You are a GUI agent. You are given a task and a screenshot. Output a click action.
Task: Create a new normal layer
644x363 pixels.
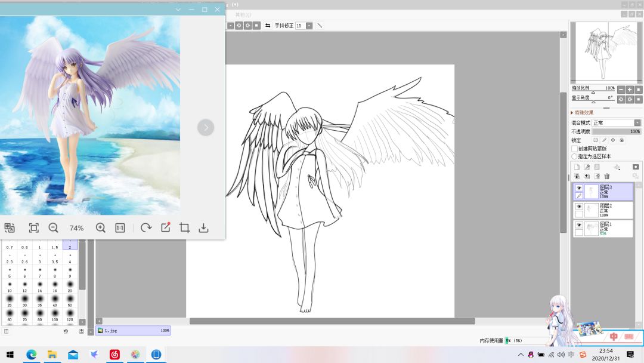(577, 167)
